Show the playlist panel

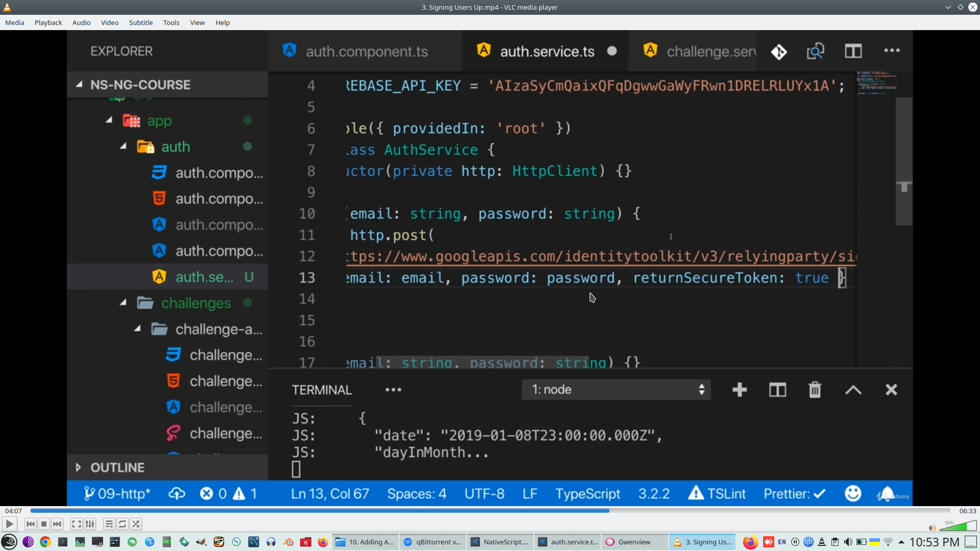109,524
